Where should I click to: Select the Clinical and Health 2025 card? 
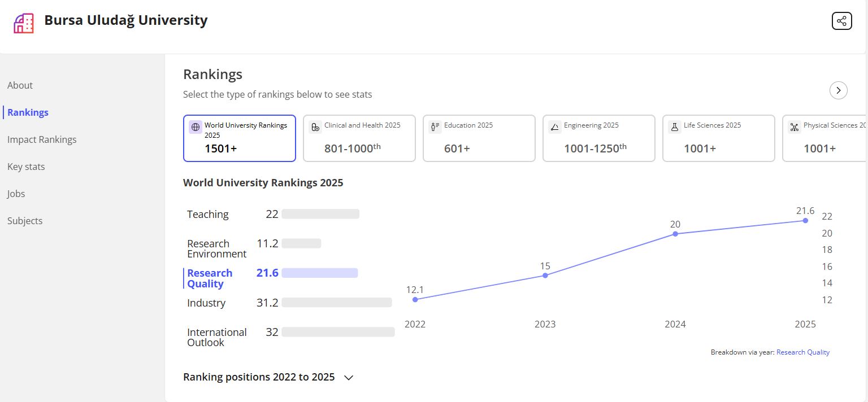(x=359, y=138)
